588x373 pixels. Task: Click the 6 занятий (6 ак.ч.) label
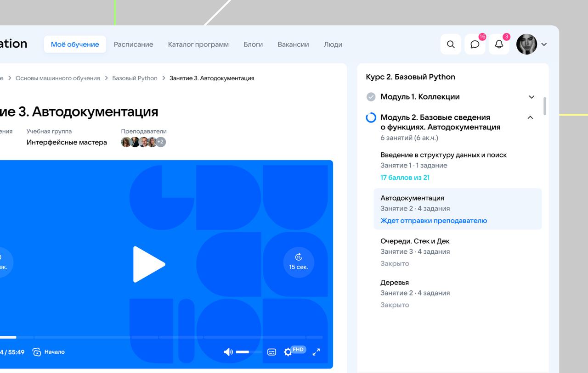(409, 138)
